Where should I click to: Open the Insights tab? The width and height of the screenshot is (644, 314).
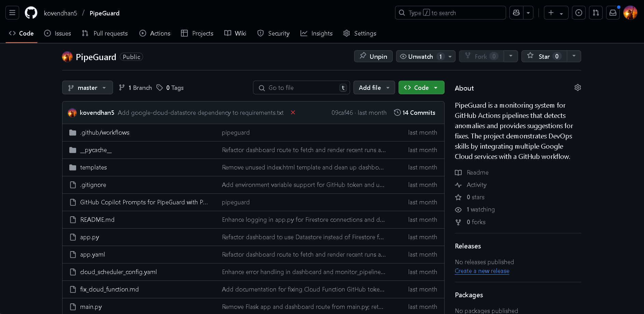317,33
